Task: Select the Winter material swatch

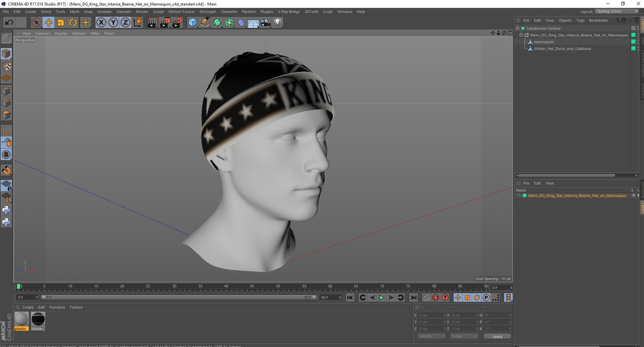Action: (38, 321)
